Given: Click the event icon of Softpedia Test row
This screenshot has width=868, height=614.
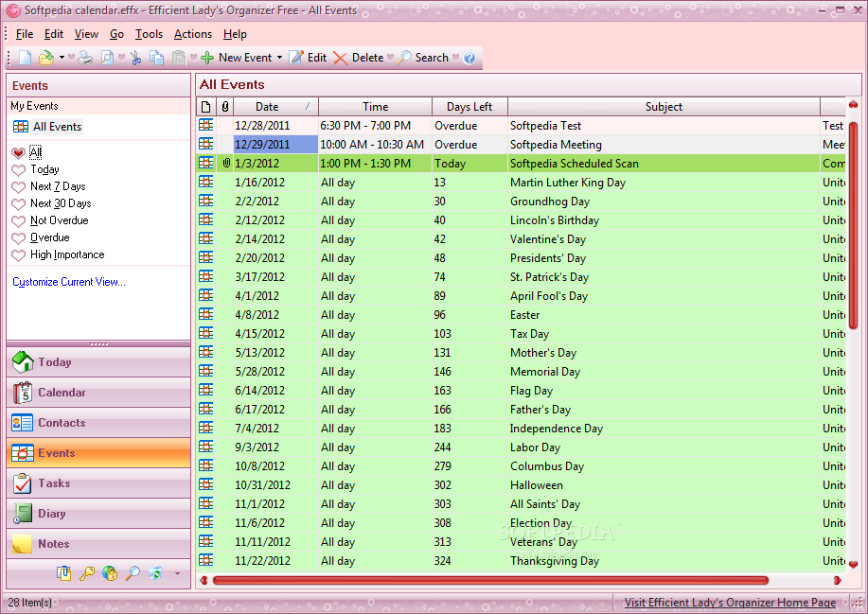Looking at the screenshot, I should point(206,126).
